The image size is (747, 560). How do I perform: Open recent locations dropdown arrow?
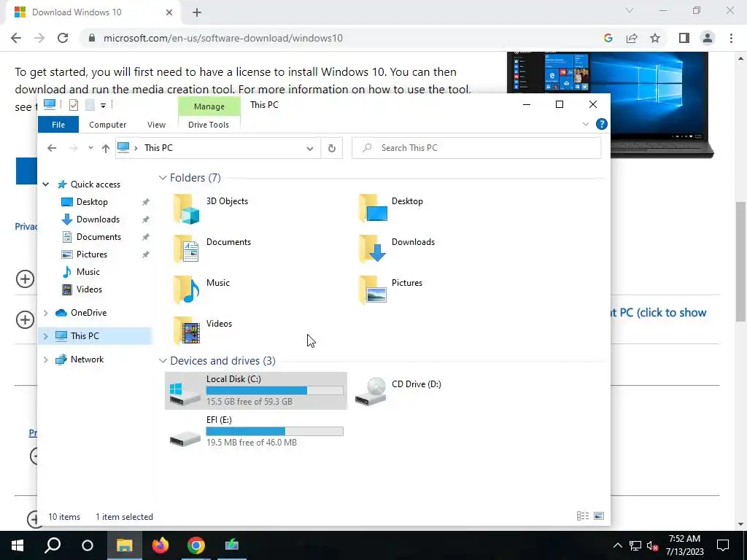point(90,148)
